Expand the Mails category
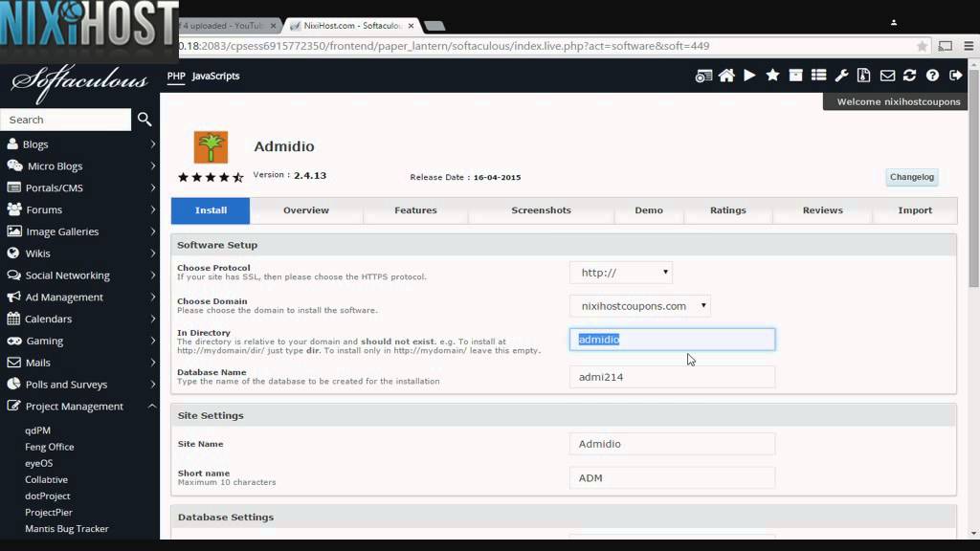Viewport: 980px width, 551px height. [x=80, y=363]
